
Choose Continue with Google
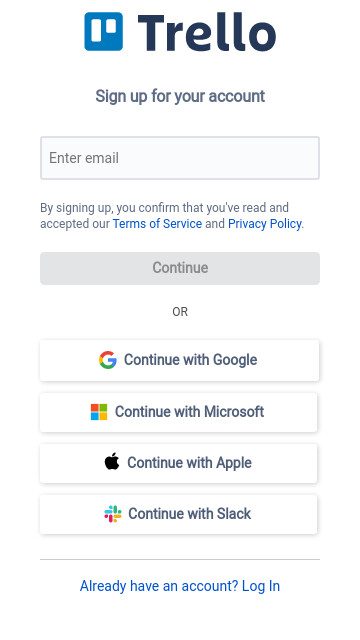click(x=180, y=360)
